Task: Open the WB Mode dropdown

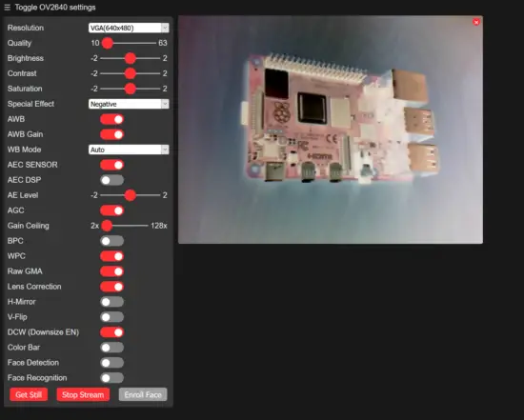Action: click(x=129, y=150)
